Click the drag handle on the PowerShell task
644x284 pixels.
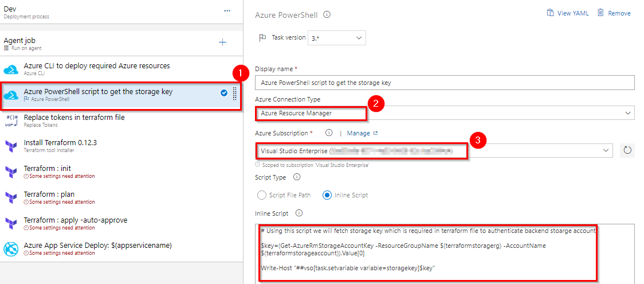coord(234,94)
